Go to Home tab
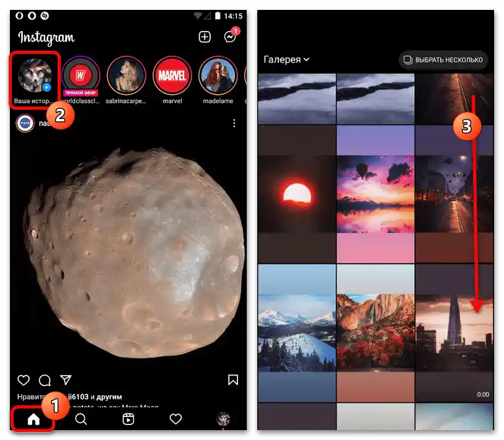 [x=33, y=419]
